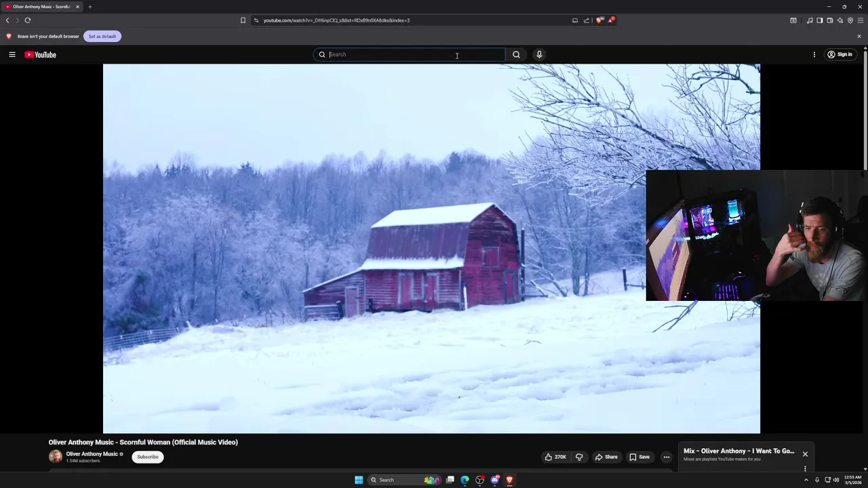
Task: Open Task View from the taskbar
Action: [450, 480]
